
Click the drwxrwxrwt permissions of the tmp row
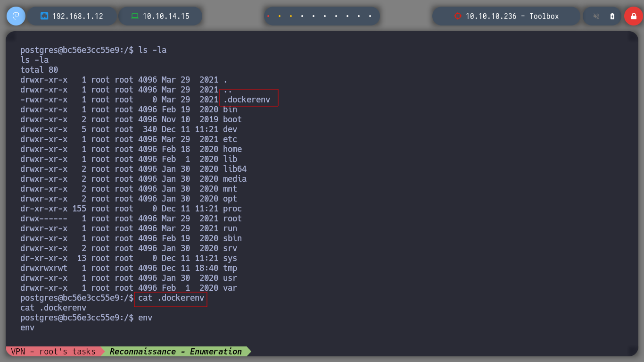click(44, 268)
